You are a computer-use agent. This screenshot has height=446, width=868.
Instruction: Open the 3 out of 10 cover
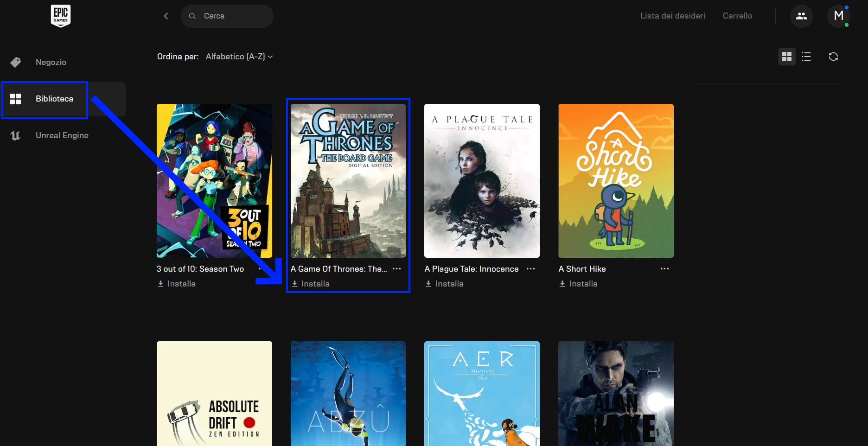(214, 181)
